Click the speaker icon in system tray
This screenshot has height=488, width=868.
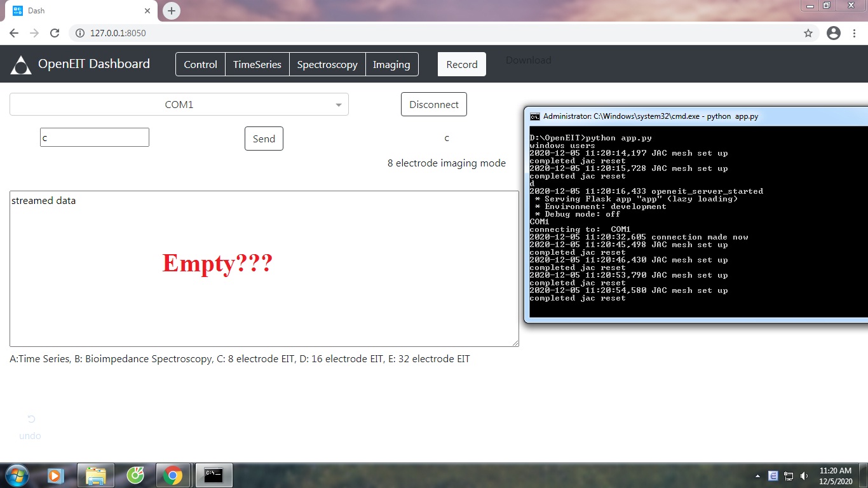(x=804, y=475)
